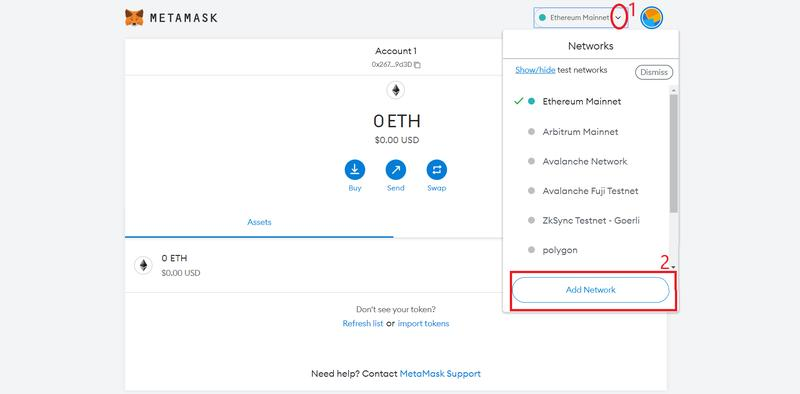Click the Send arrow icon

[395, 169]
